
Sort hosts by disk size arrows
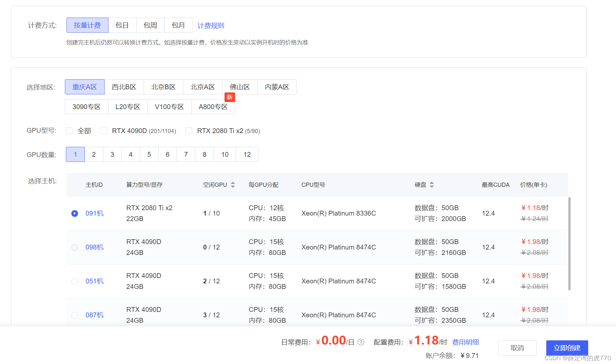coord(432,185)
